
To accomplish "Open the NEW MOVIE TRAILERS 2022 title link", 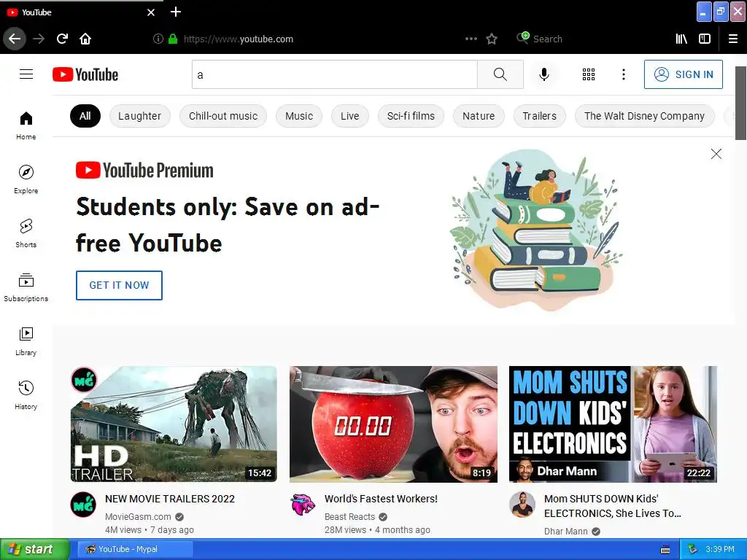I will click(x=170, y=499).
